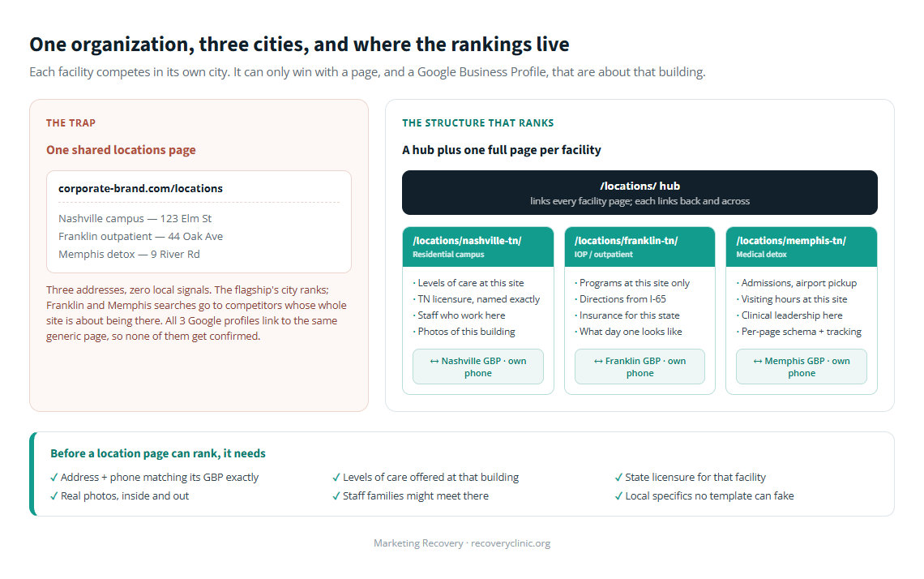This screenshot has height=579, width=924.
Task: Click the 'Memphis GBP · own phone' box
Action: [x=802, y=367]
